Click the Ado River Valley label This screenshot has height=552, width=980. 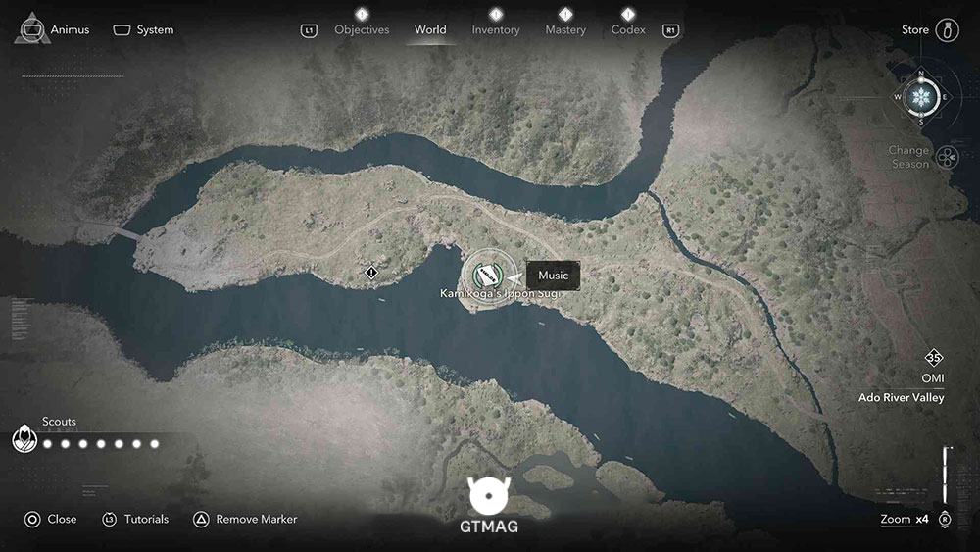point(901,398)
